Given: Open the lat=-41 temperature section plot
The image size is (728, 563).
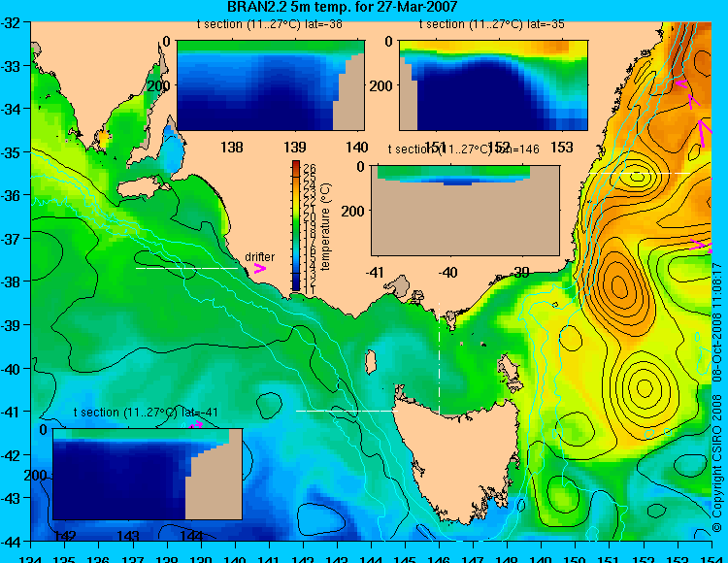Looking at the screenshot, I should (x=148, y=474).
